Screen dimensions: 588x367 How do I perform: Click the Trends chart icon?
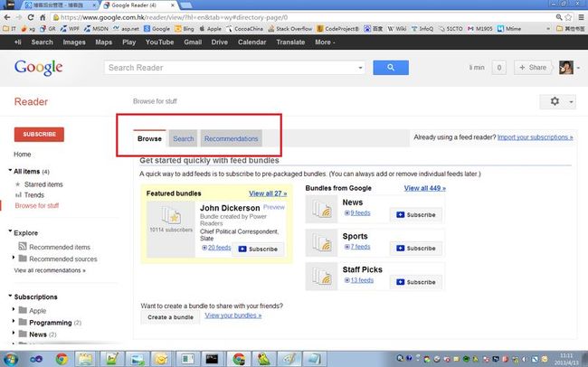tap(18, 195)
